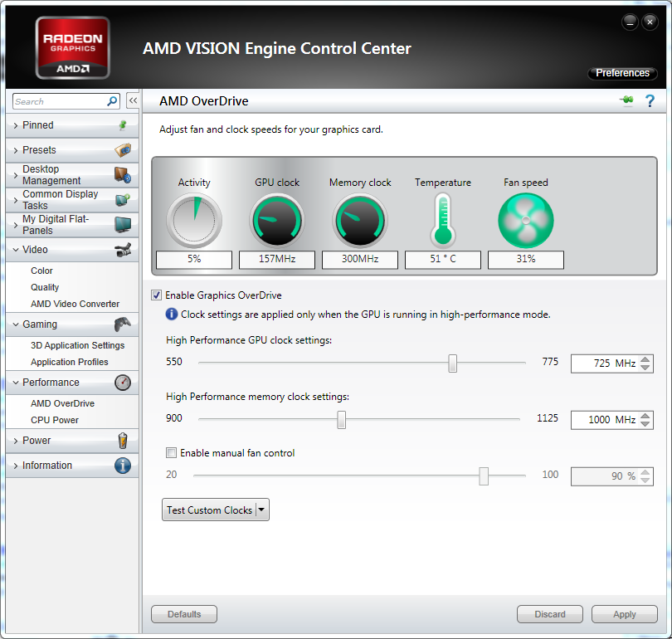Expand My Digital Flat-Panels section
672x639 pixels.
(x=72, y=225)
